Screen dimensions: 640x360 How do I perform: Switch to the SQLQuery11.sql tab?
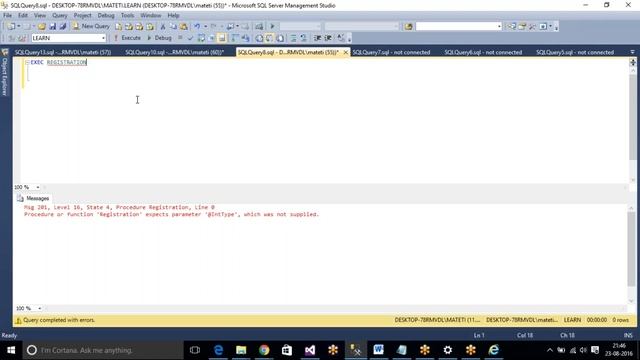63,52
